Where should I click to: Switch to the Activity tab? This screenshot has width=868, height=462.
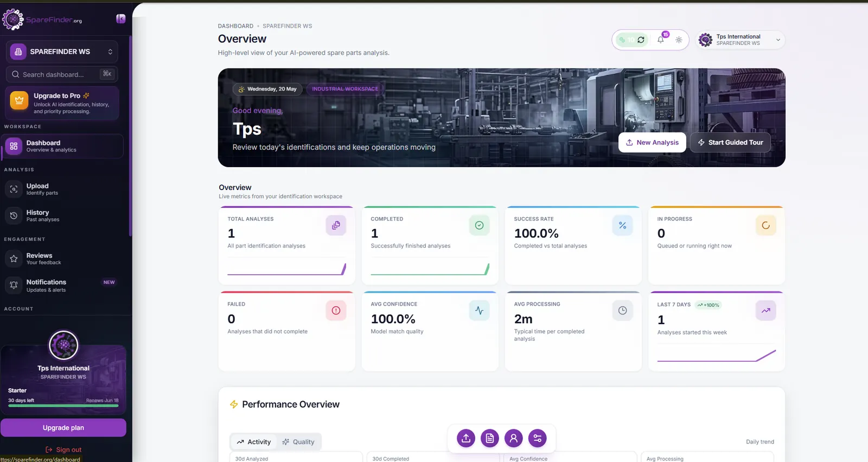click(253, 442)
